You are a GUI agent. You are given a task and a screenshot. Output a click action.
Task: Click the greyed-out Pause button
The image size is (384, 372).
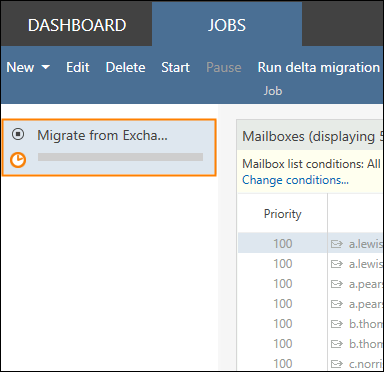[224, 68]
